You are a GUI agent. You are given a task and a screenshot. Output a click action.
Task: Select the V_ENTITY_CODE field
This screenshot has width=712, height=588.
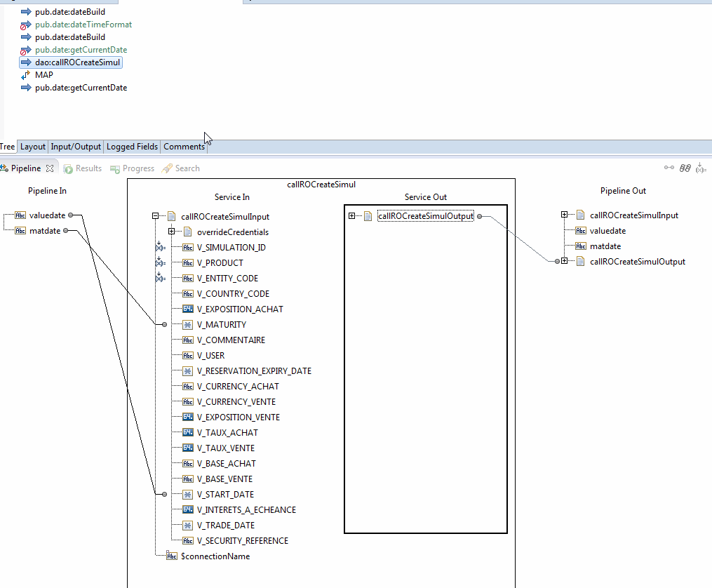pyautogui.click(x=227, y=279)
